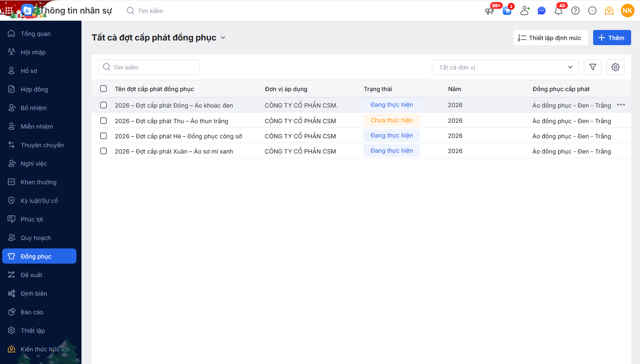The width and height of the screenshot is (640, 364).
Task: Click the help question mark icon
Action: [575, 11]
